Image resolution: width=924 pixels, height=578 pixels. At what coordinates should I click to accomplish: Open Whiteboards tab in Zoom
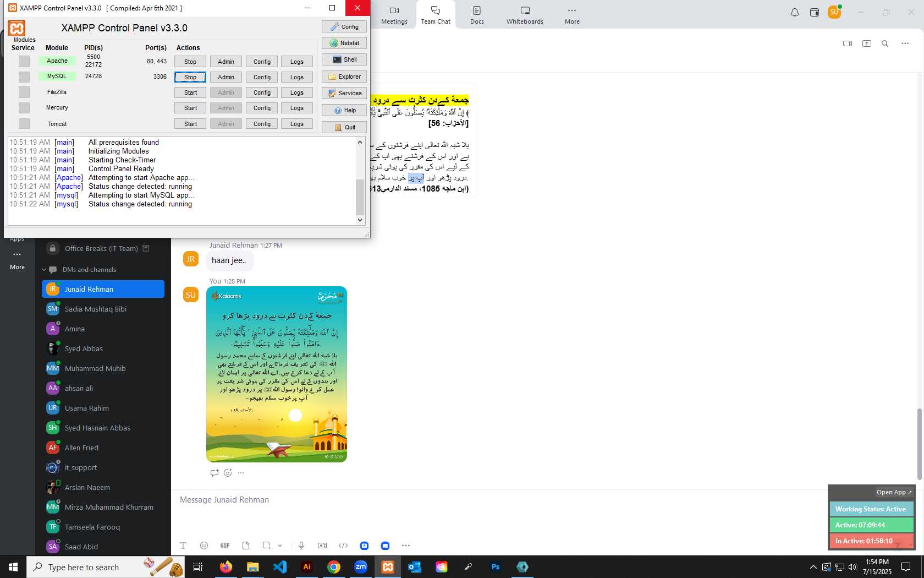pos(525,15)
